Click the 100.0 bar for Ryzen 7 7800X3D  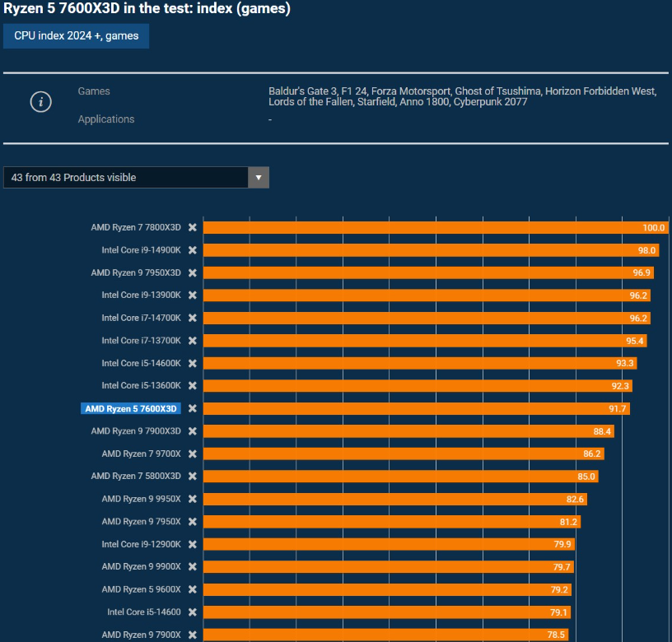coord(436,228)
